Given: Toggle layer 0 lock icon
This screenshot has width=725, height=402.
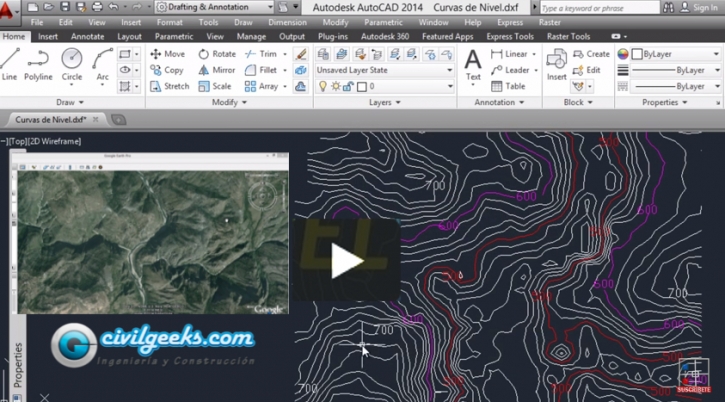Looking at the screenshot, I should (348, 87).
